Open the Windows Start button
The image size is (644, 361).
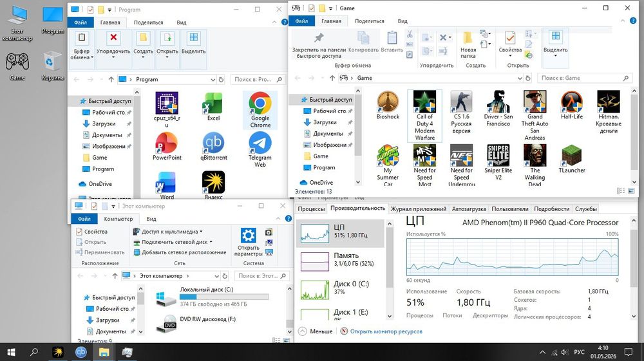(12, 352)
